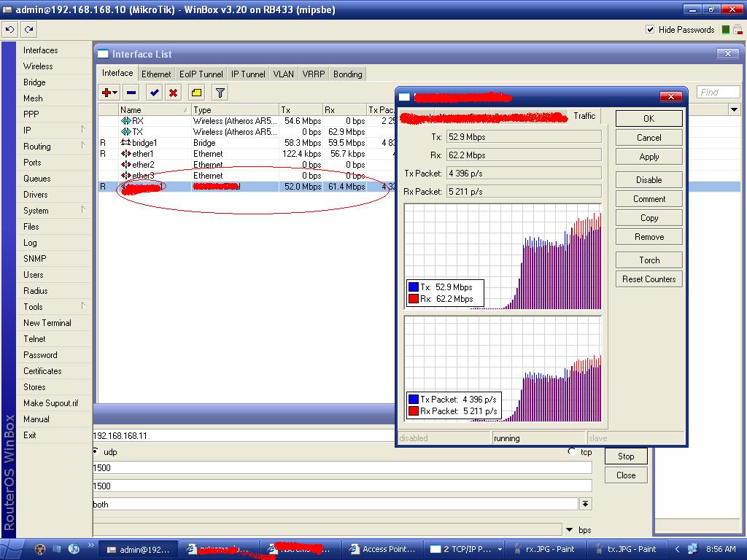747x560 pixels.
Task: Click the red Rx legend swatch
Action: tap(414, 299)
